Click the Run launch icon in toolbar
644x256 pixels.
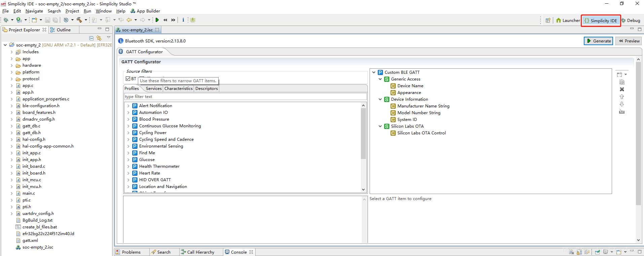click(x=19, y=20)
